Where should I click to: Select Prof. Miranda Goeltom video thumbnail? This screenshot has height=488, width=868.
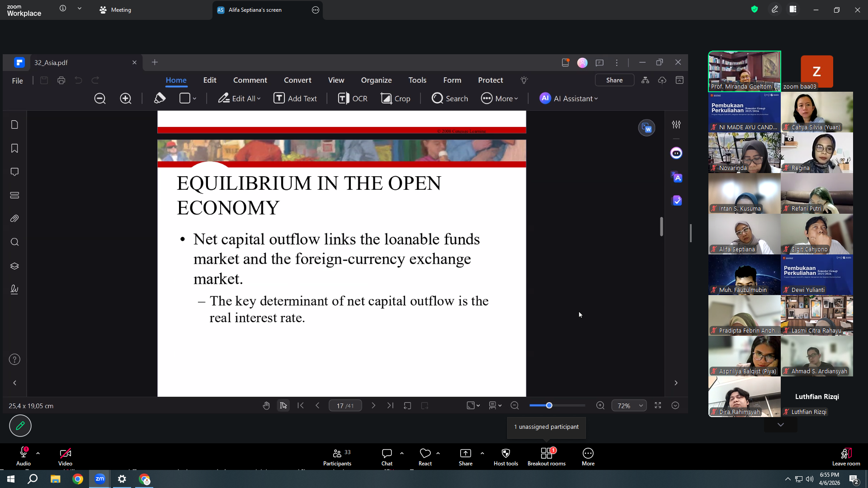[745, 71]
